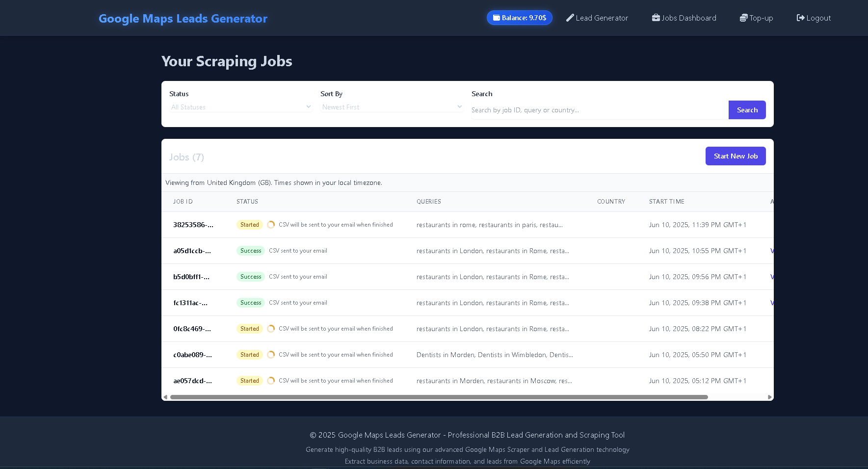Click the spinner icon on the 0fc8c469 row
Image resolution: width=868 pixels, height=469 pixels.
coord(271,328)
